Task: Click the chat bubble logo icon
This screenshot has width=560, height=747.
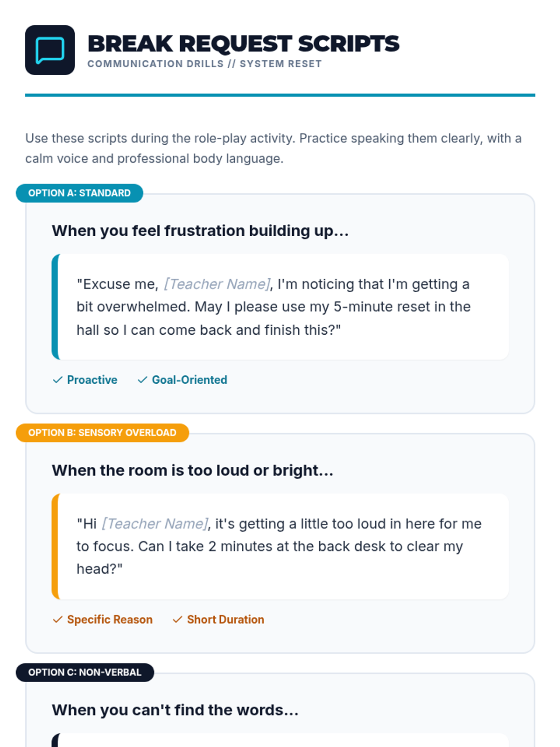Action: click(x=50, y=50)
